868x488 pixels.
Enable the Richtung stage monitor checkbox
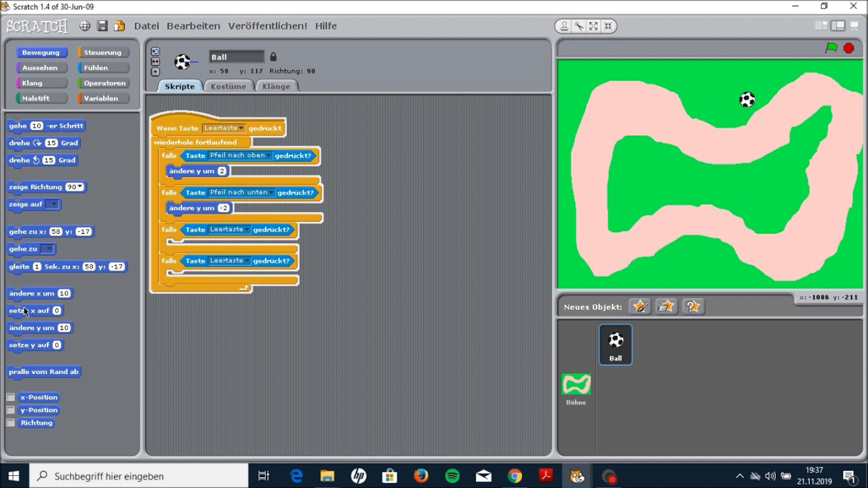point(11,423)
